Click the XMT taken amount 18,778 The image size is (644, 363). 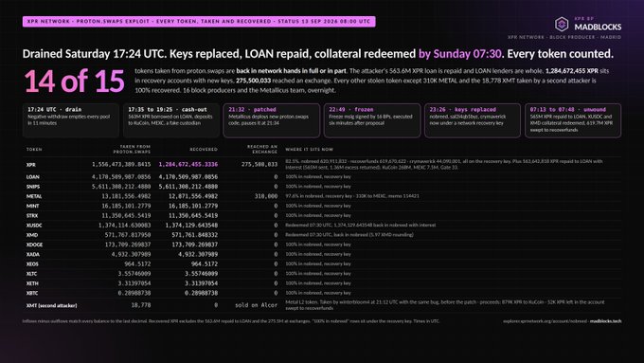[x=141, y=305]
